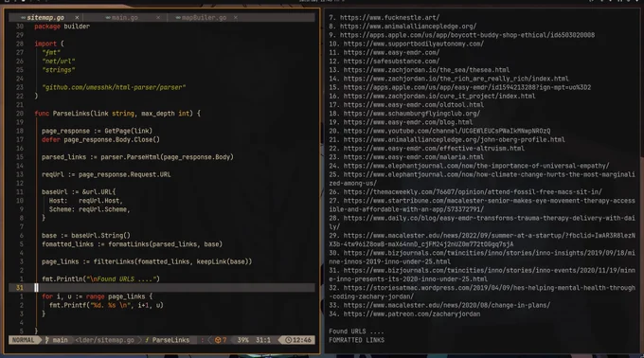Viewport: 644px width, 358px height.
Task: Click the 'page_links := filterLinks' line
Action: click(x=147, y=261)
